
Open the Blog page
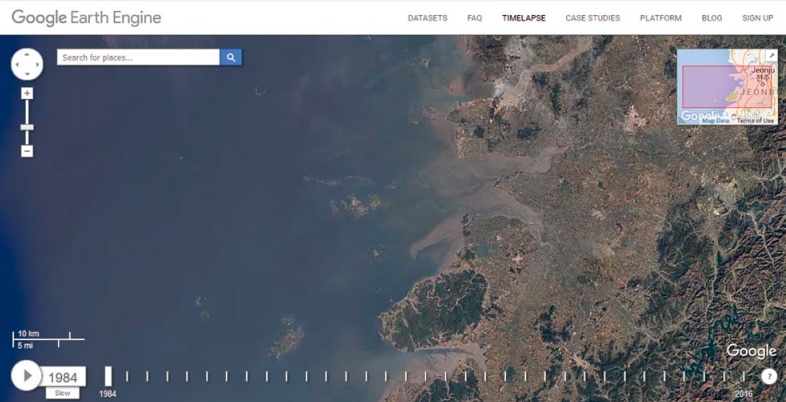click(712, 18)
